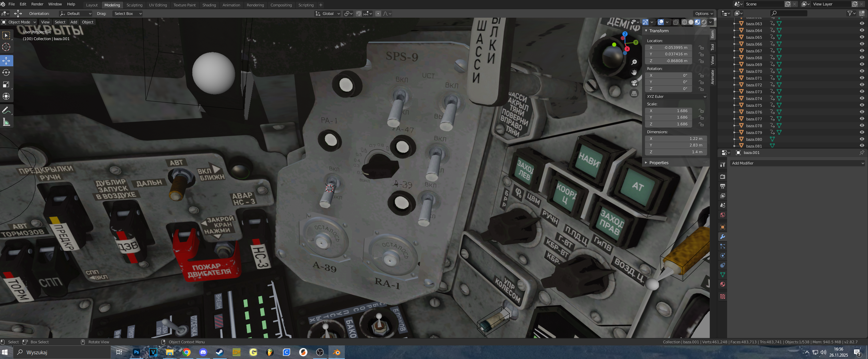This screenshot has width=868, height=359.
Task: Switch to the Sculpting workspace tab
Action: (134, 5)
